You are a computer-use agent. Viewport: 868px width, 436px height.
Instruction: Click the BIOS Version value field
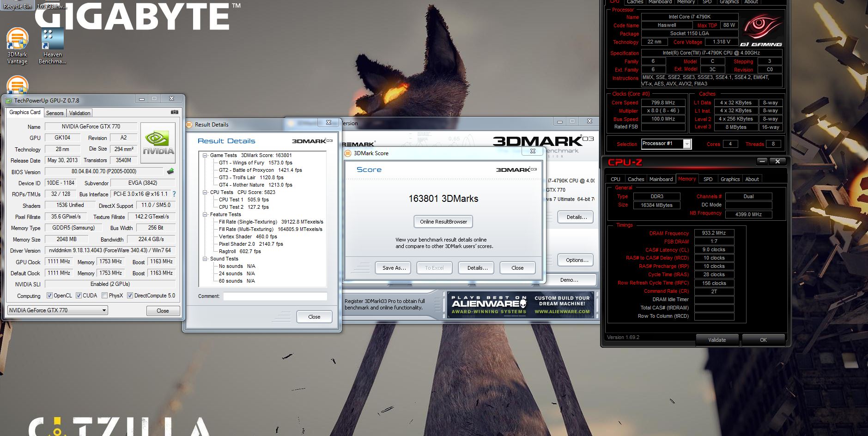click(104, 171)
